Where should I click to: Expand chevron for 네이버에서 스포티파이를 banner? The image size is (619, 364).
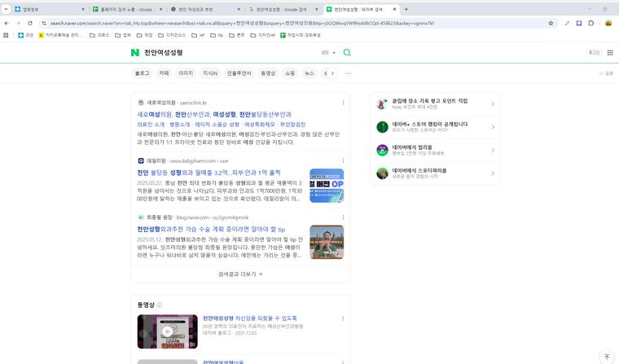click(493, 173)
